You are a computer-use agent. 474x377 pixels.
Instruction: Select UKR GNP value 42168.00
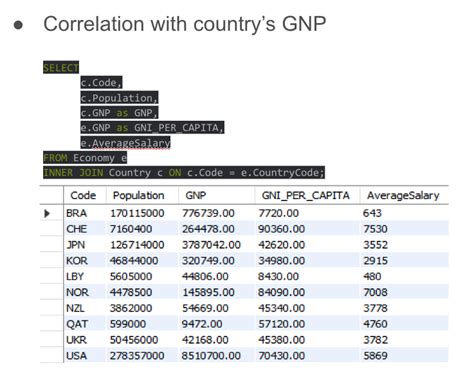(x=205, y=340)
